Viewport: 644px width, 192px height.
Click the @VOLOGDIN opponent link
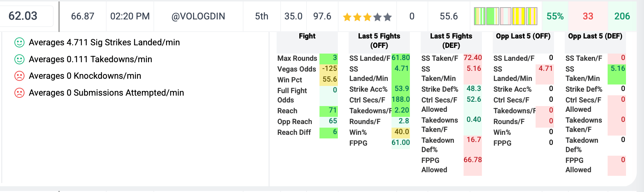pos(198,16)
